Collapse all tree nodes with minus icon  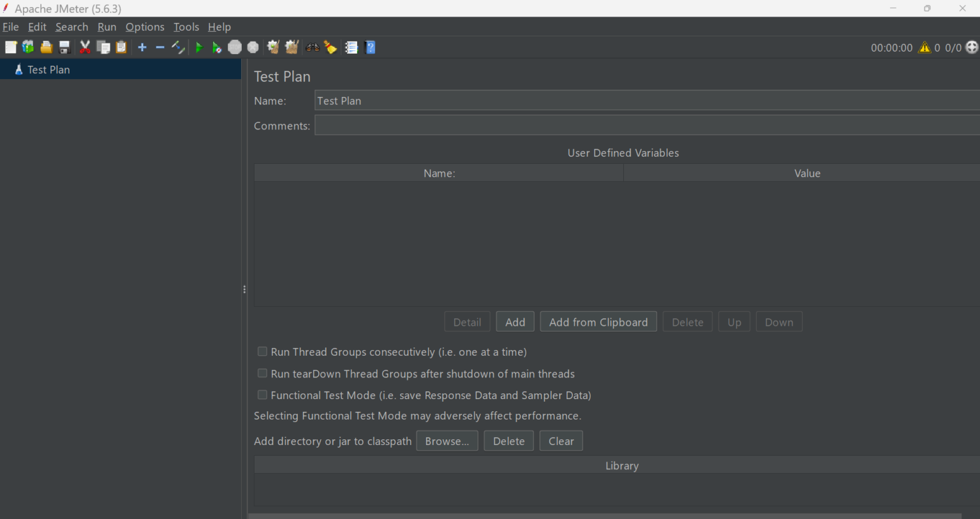[x=160, y=47]
